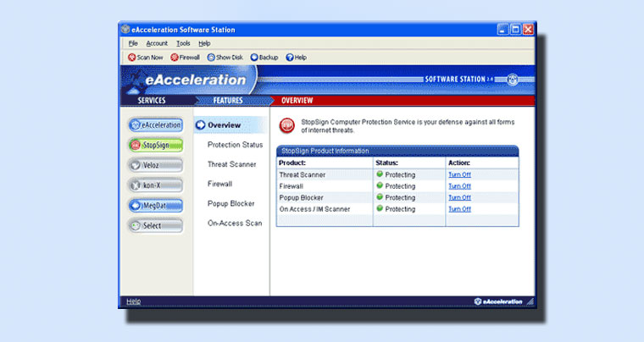Maximize the eAcceleration window
The image size is (644, 342).
click(x=515, y=30)
